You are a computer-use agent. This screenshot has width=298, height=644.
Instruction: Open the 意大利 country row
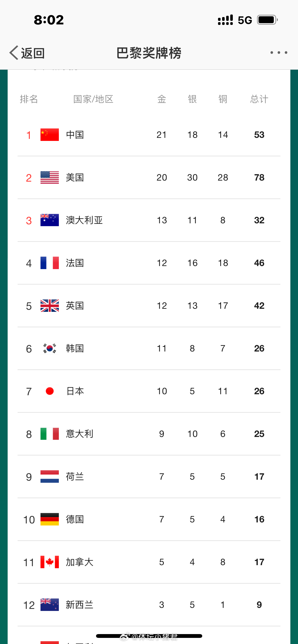(x=149, y=434)
